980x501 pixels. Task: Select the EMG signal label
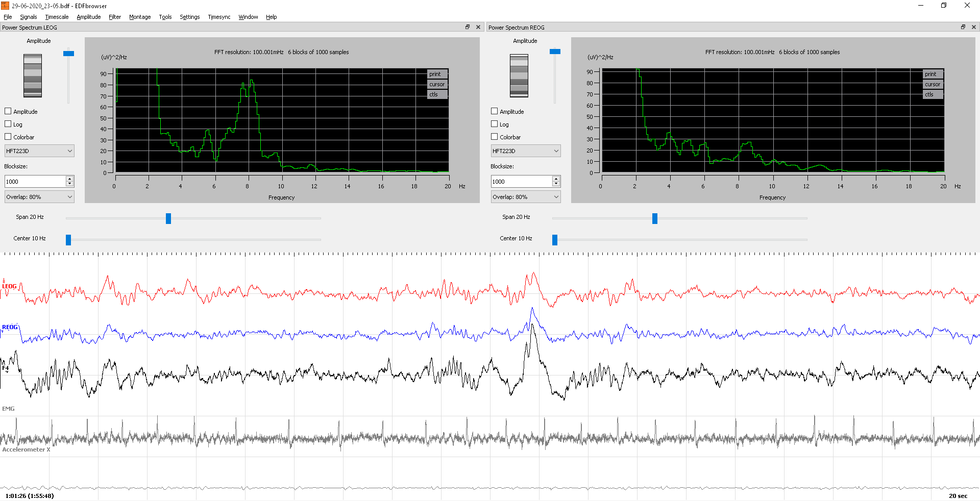point(8,409)
